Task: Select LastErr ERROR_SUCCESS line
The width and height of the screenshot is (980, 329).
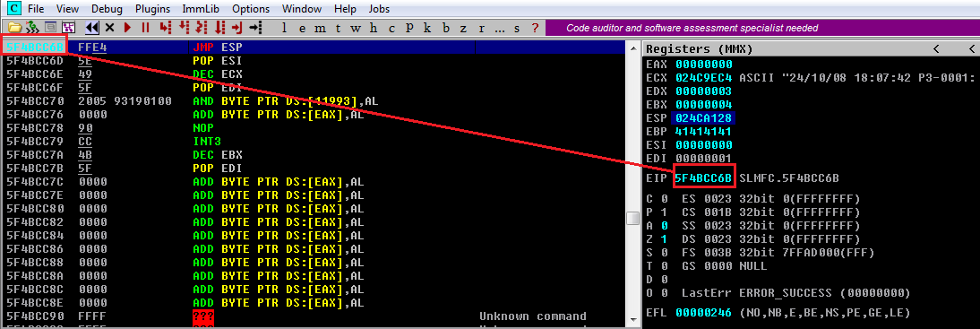Action: click(x=796, y=293)
